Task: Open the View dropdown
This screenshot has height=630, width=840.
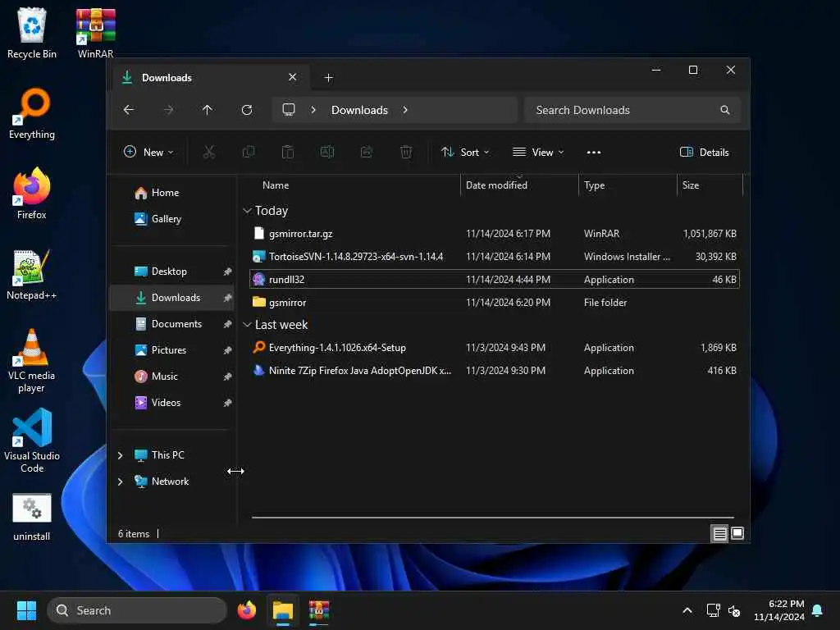Action: 538,152
